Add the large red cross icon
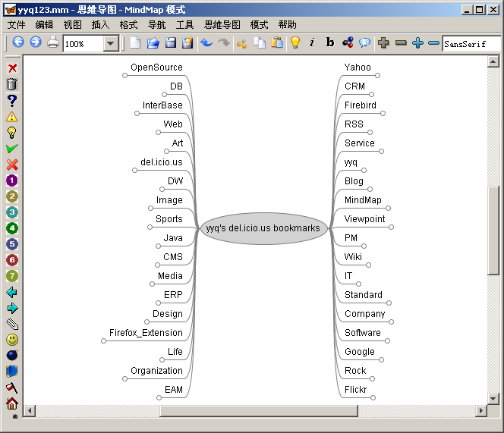Screen dimensions: 504x433 [x=12, y=165]
